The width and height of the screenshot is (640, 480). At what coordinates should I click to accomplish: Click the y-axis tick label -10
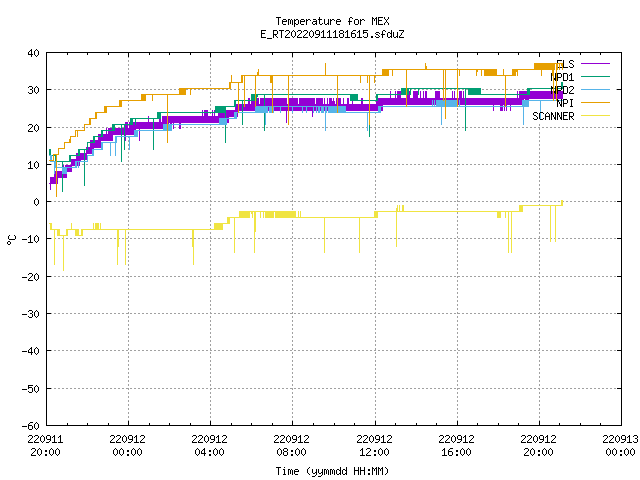coord(31,239)
